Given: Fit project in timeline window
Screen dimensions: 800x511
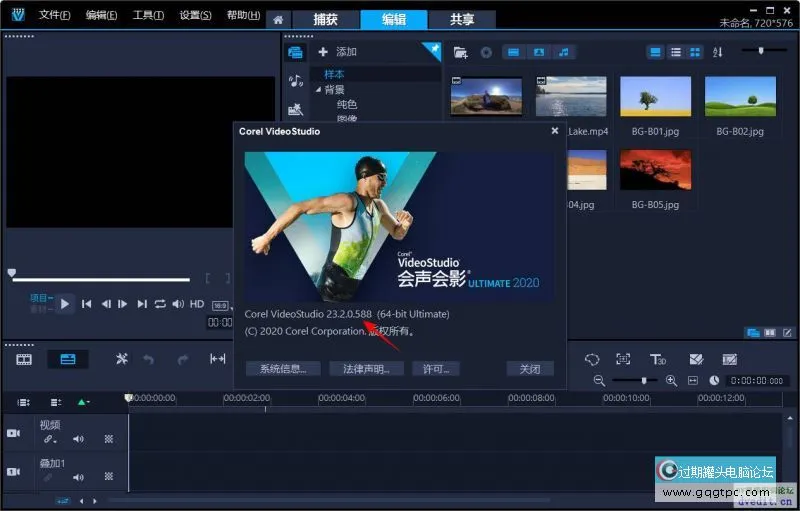Looking at the screenshot, I should click(692, 381).
